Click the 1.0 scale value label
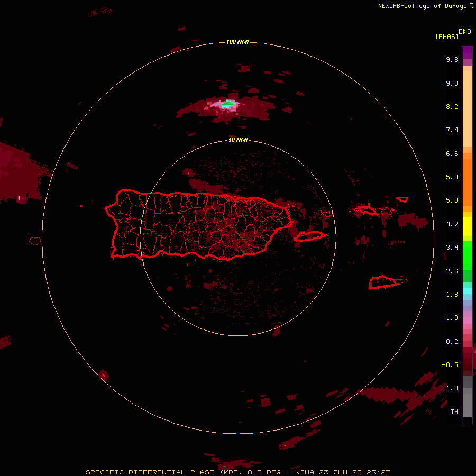 (452, 318)
